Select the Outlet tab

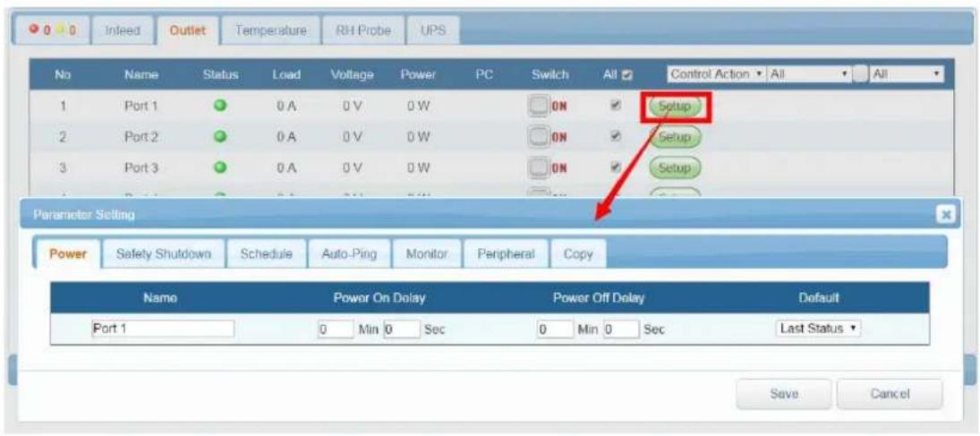pyautogui.click(x=188, y=30)
